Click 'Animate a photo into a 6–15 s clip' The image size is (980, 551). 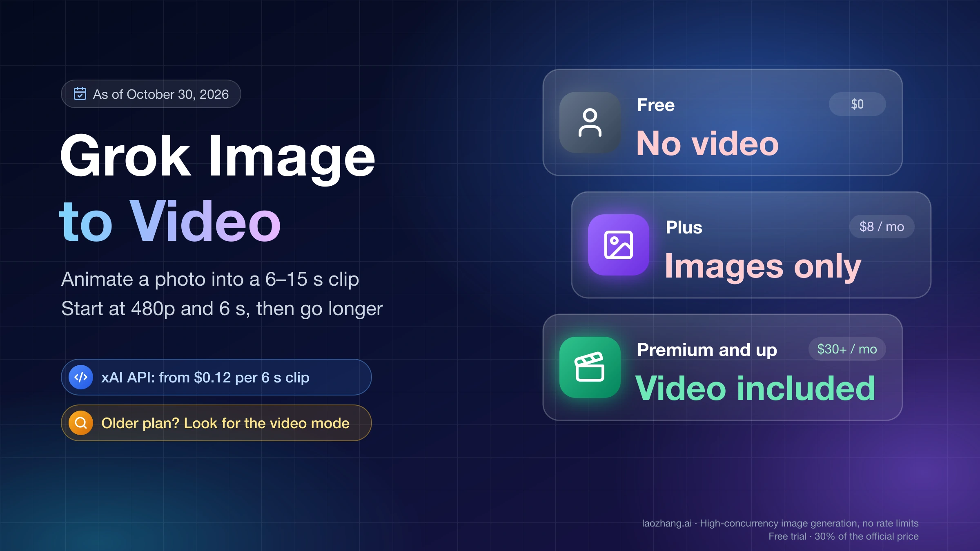(210, 279)
